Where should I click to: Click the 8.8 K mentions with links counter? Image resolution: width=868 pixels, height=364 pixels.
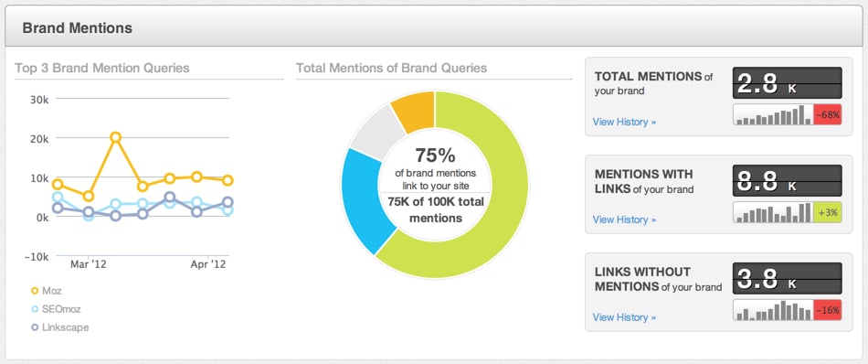point(788,180)
